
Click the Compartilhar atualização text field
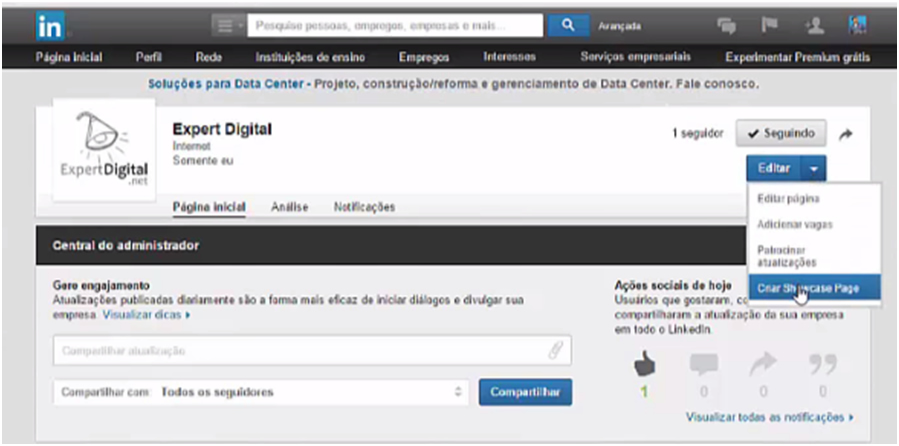[x=312, y=350]
